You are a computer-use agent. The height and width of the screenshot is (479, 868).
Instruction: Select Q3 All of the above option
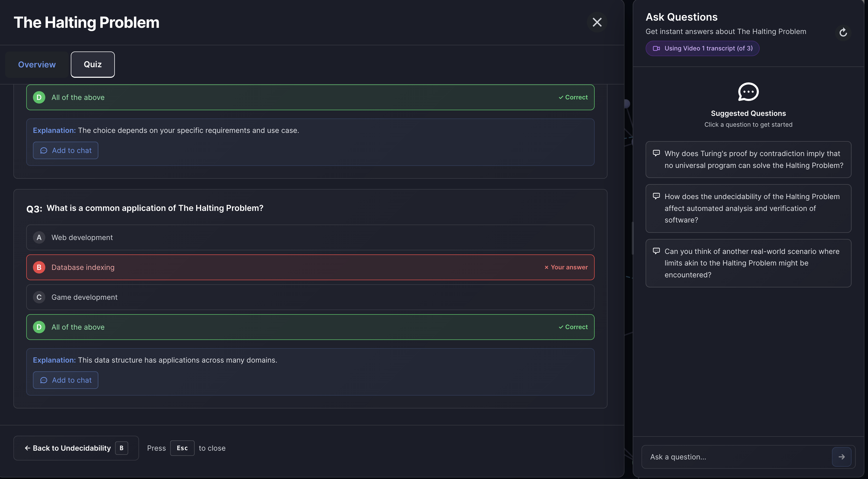310,327
